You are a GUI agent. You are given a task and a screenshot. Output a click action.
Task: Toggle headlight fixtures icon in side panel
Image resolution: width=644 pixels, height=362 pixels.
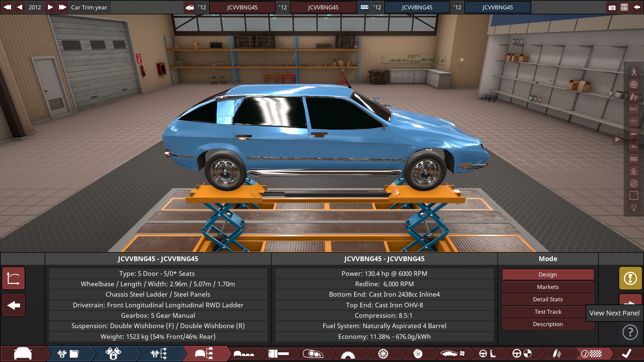tap(634, 146)
